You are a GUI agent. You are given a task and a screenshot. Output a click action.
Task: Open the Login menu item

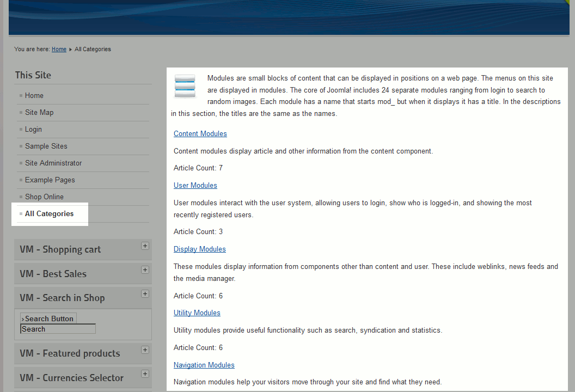(x=33, y=129)
